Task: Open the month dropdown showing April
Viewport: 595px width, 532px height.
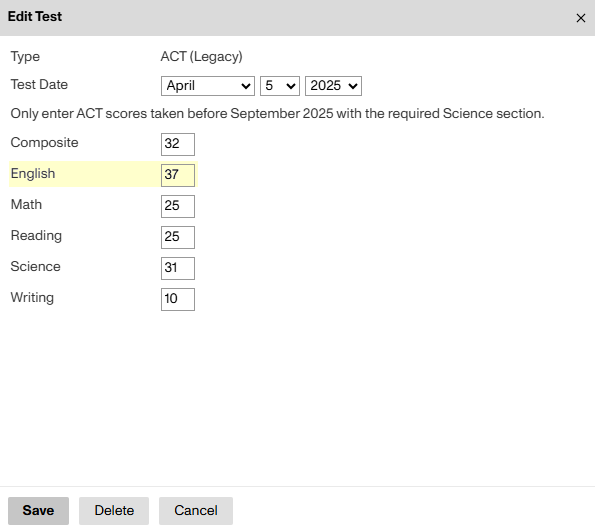Action: pos(208,86)
